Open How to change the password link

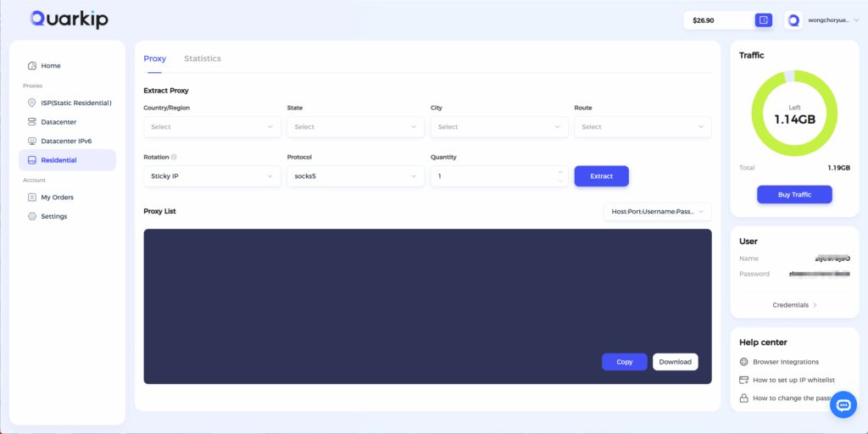793,398
